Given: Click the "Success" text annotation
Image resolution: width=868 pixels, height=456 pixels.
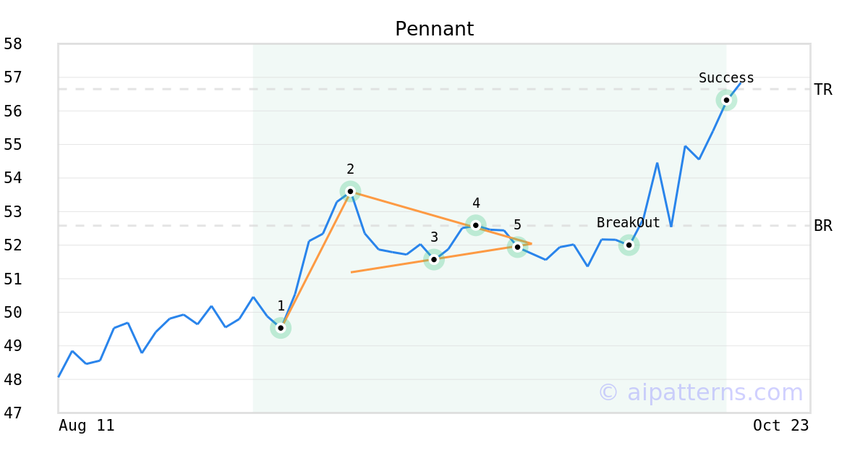Looking at the screenshot, I should [726, 78].
